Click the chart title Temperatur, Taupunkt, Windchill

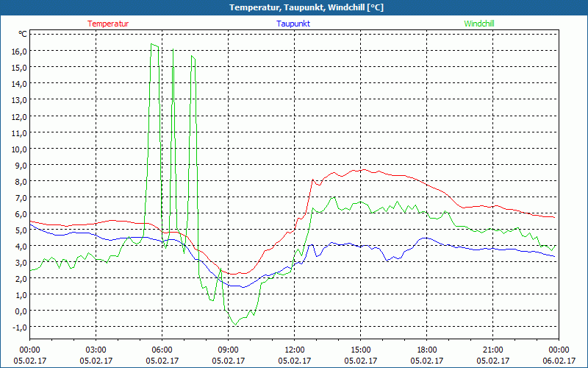306,7
